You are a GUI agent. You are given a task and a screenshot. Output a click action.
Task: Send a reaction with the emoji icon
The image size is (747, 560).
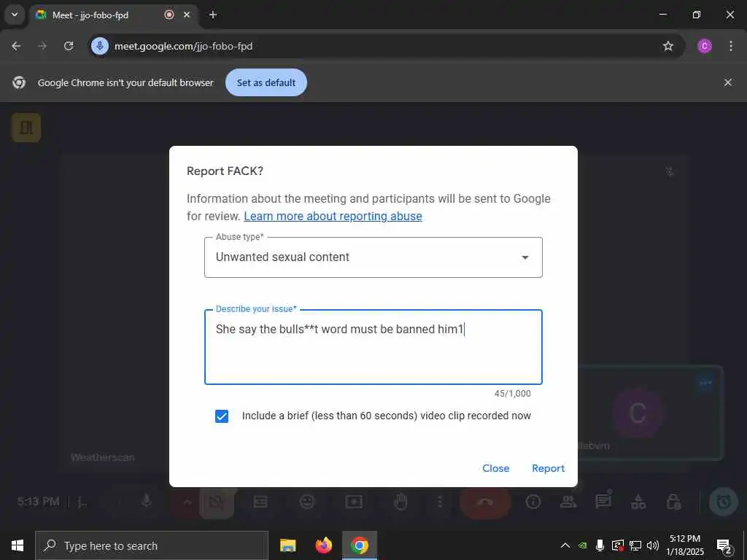point(307,502)
